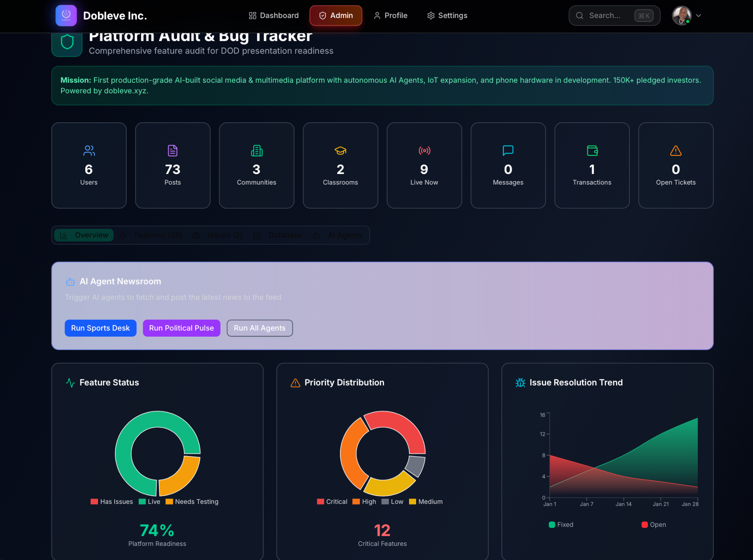Click the Open Tickets warning icon

point(675,150)
